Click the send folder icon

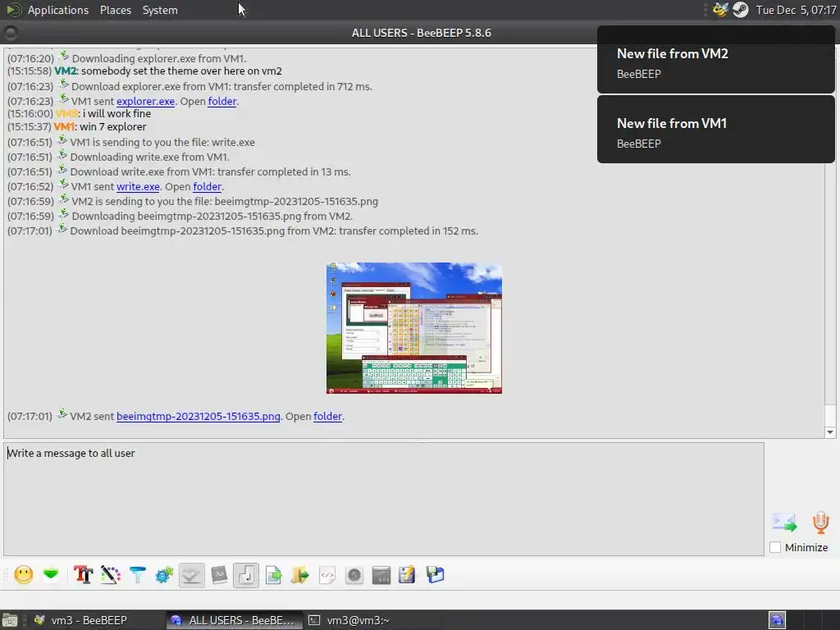coord(300,575)
